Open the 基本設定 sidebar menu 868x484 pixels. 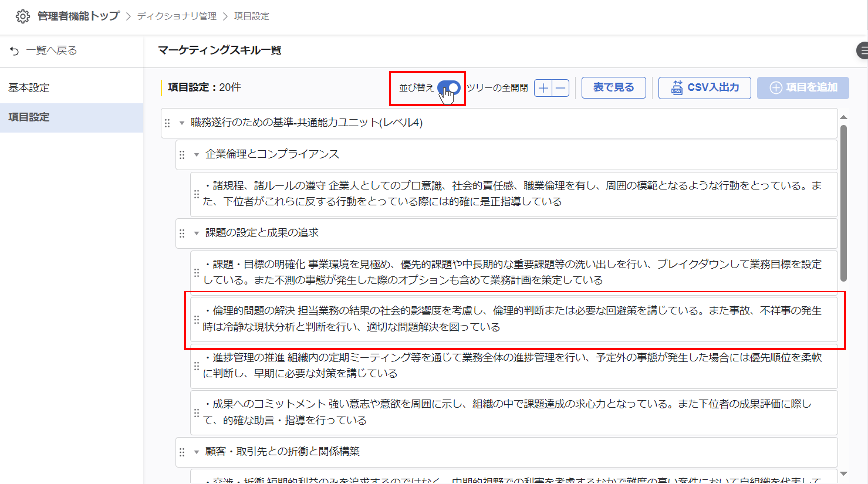coord(29,88)
